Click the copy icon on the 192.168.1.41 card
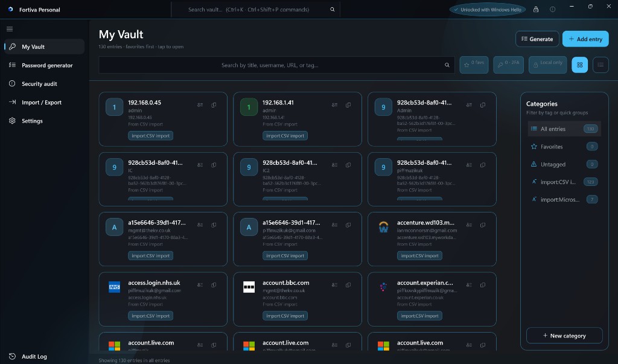The height and width of the screenshot is (364, 618). (x=348, y=105)
